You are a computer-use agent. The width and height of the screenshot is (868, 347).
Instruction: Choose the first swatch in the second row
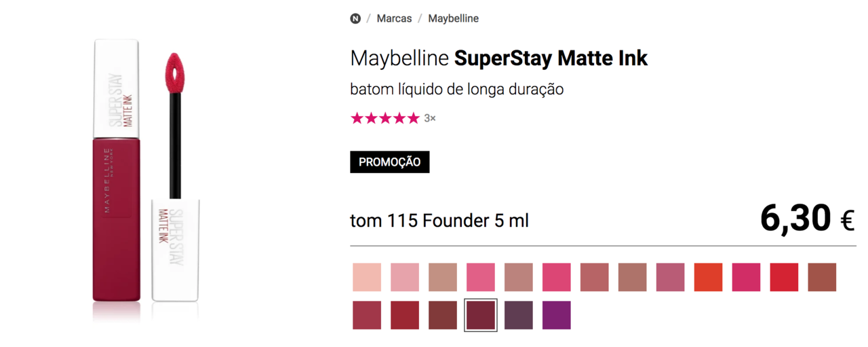click(367, 315)
